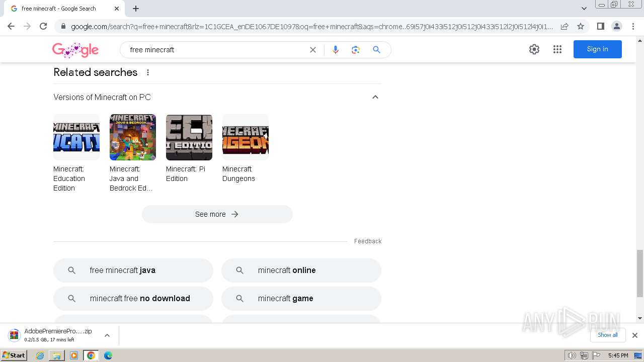Open Google quick settings gear
This screenshot has height=362, width=644.
[x=534, y=49]
